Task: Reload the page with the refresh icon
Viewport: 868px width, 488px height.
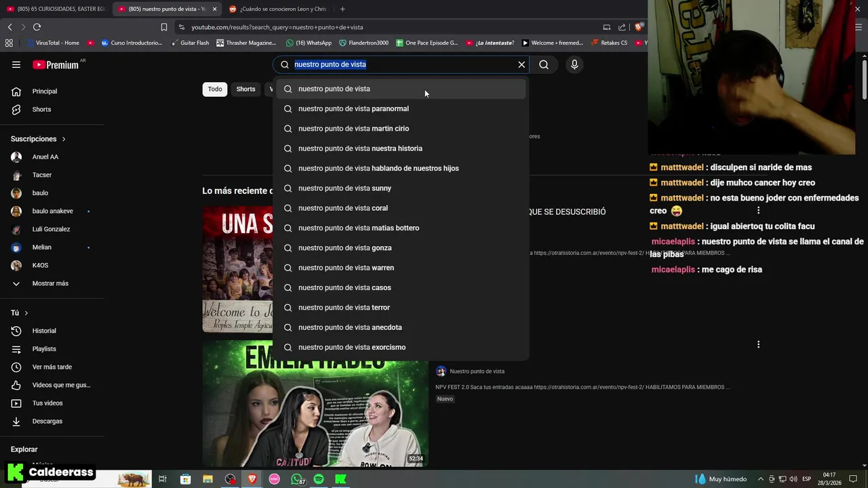Action: coord(37,27)
